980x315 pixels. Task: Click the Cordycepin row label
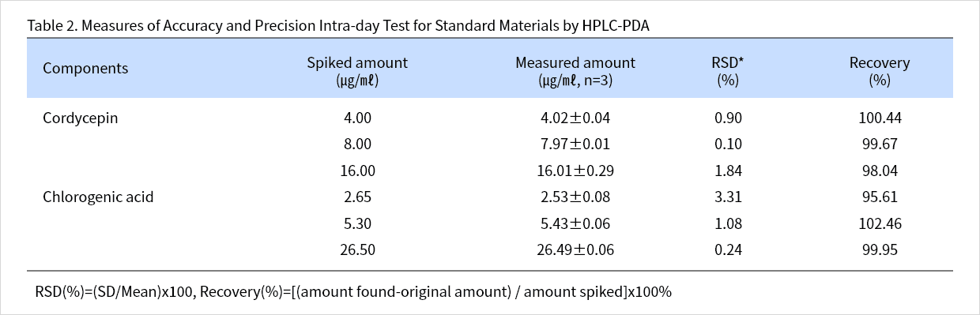pyautogui.click(x=81, y=118)
